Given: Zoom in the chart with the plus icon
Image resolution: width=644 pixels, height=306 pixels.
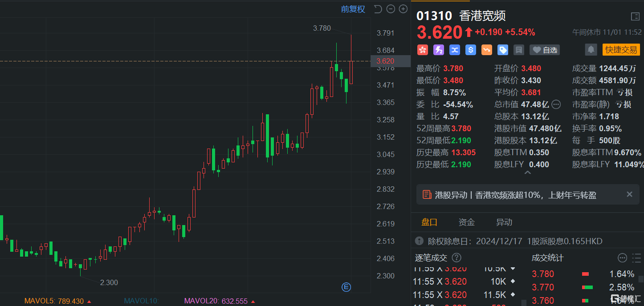Looking at the screenshot, I should [403, 9].
